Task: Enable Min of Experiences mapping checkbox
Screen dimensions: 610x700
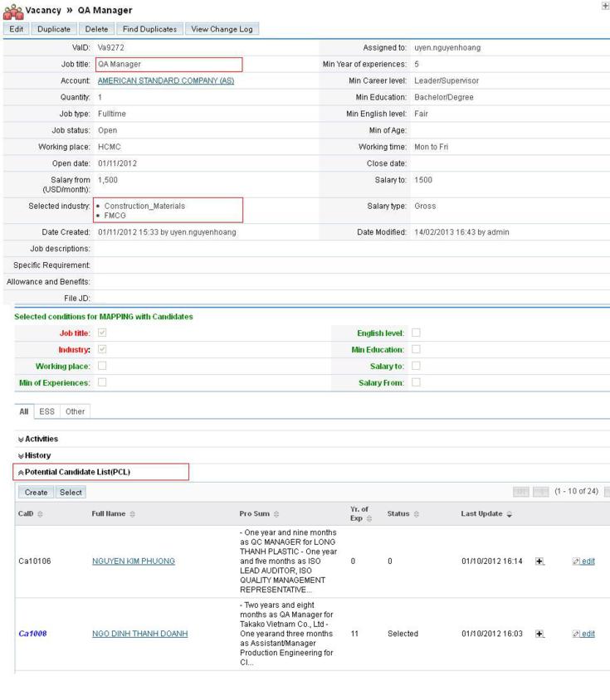Action: [102, 382]
